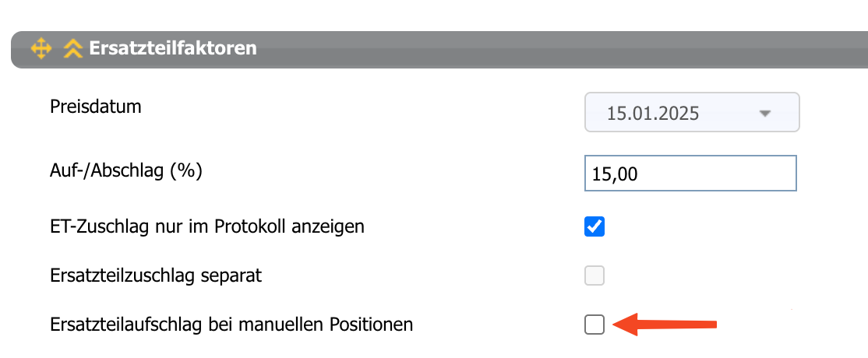Click the Auf-/Abschlag (%) label
Image resolution: width=868 pixels, height=358 pixels.
click(126, 172)
